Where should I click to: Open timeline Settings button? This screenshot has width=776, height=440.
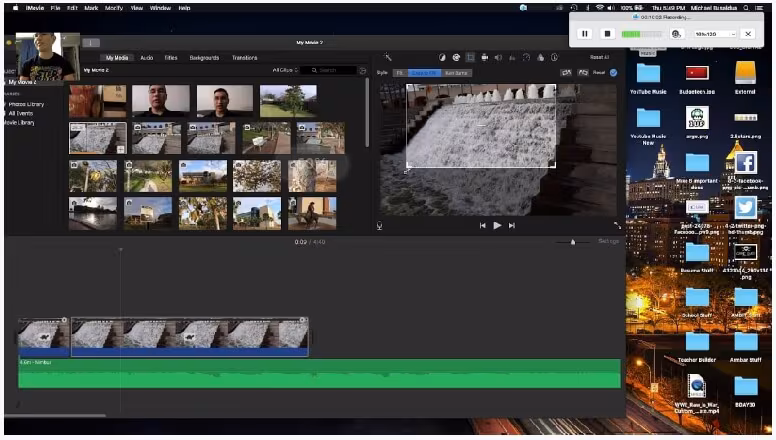tap(609, 242)
